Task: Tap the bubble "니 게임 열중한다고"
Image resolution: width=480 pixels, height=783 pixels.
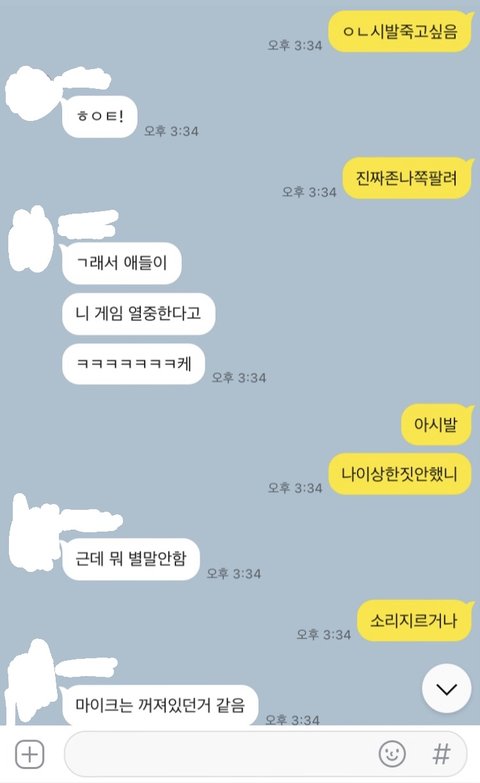Action: (x=138, y=314)
